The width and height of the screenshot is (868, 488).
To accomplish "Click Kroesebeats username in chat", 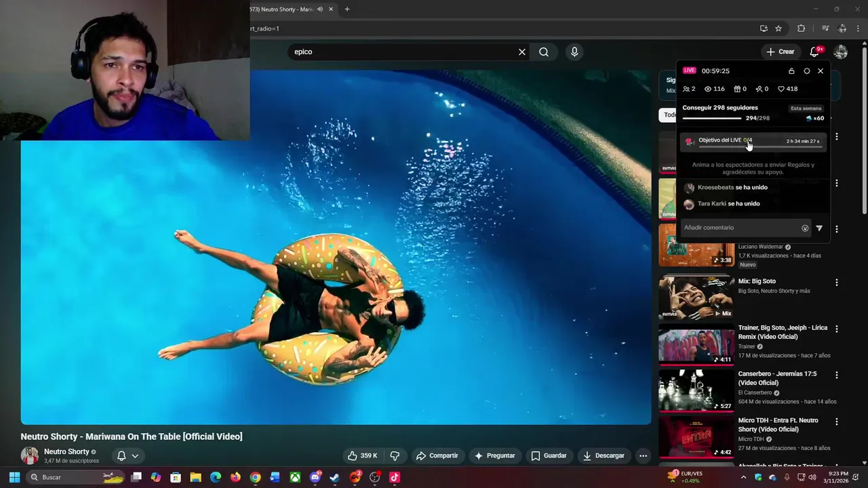I will (715, 188).
